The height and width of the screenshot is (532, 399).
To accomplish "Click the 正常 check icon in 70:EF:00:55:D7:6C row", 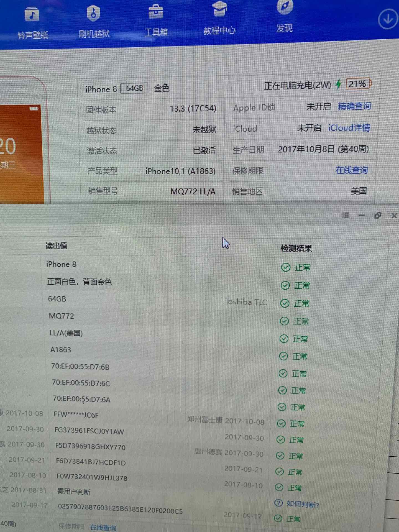I will coord(282,390).
